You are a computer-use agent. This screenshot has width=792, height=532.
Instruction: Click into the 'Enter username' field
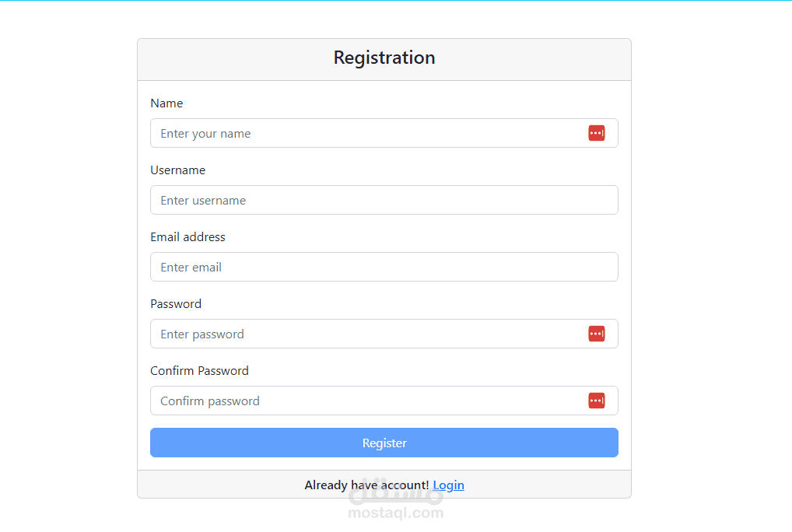click(384, 200)
